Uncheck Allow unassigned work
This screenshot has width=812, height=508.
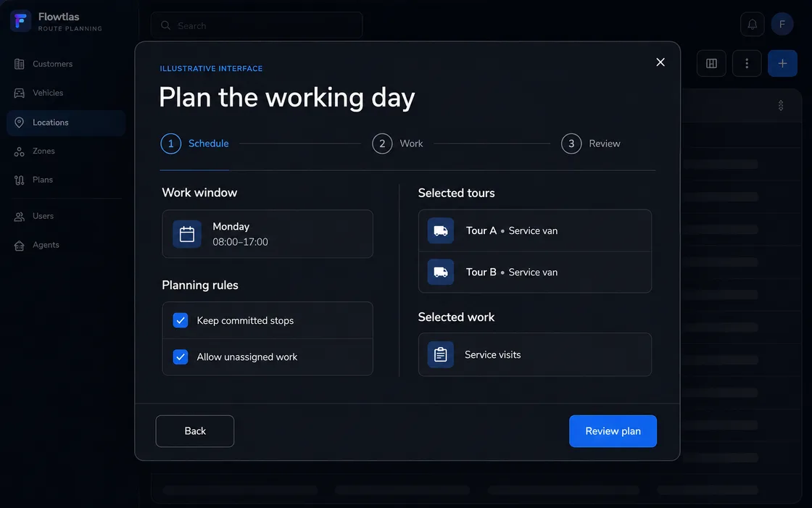[181, 357]
